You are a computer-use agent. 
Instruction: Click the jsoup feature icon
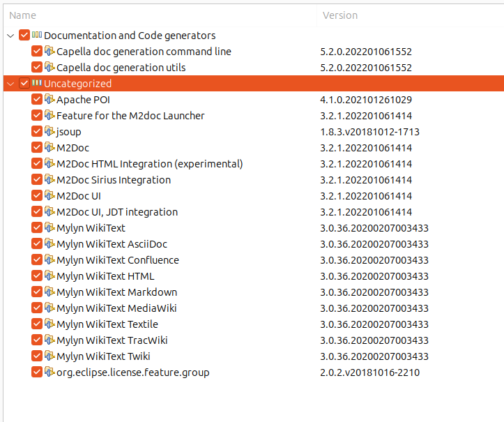coord(49,131)
